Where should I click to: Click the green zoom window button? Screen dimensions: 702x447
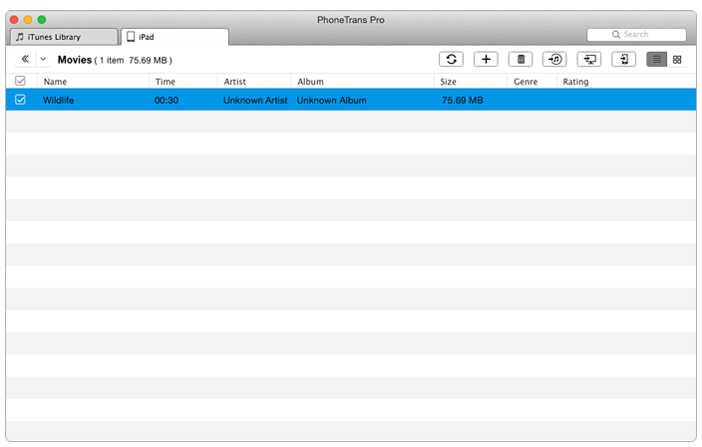tap(42, 19)
